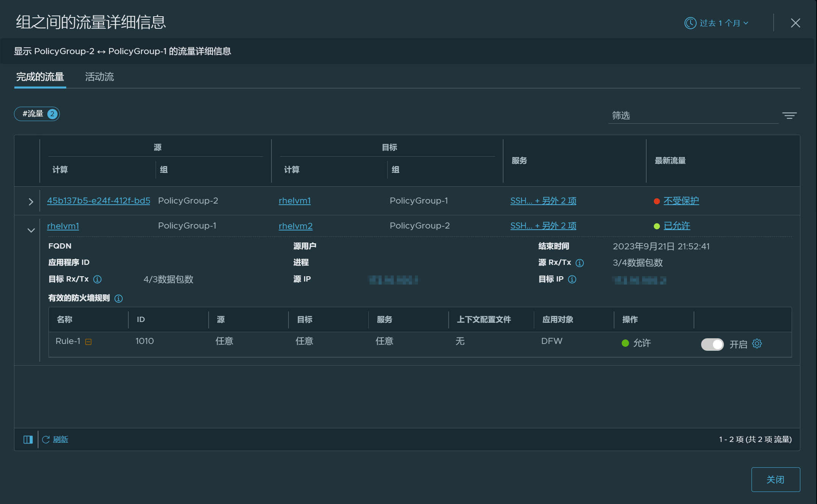This screenshot has width=817, height=504.
Task: Click PolicyGroup-2 source group in first row
Action: tap(188, 201)
